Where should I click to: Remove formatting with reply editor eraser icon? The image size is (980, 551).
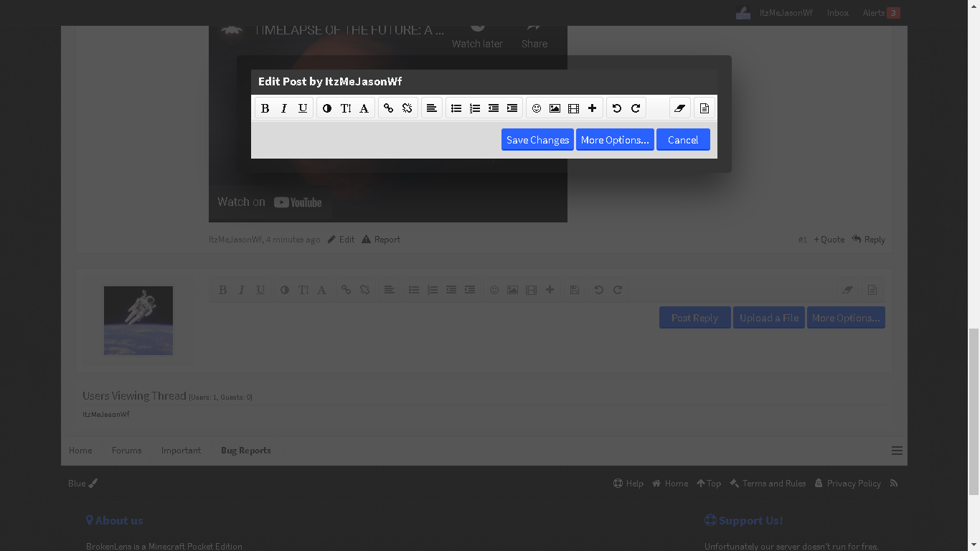848,290
